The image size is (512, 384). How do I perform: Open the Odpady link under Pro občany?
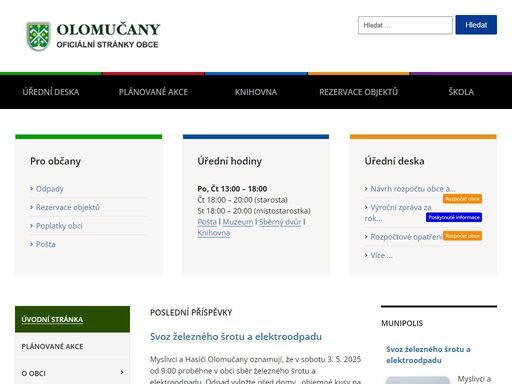(50, 189)
